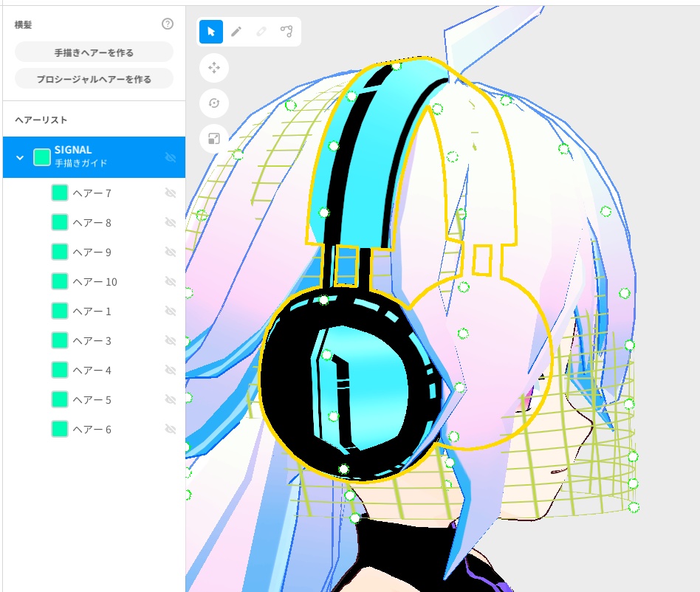This screenshot has height=592, width=700.
Task: Click the camera move tool
Action: [x=214, y=68]
